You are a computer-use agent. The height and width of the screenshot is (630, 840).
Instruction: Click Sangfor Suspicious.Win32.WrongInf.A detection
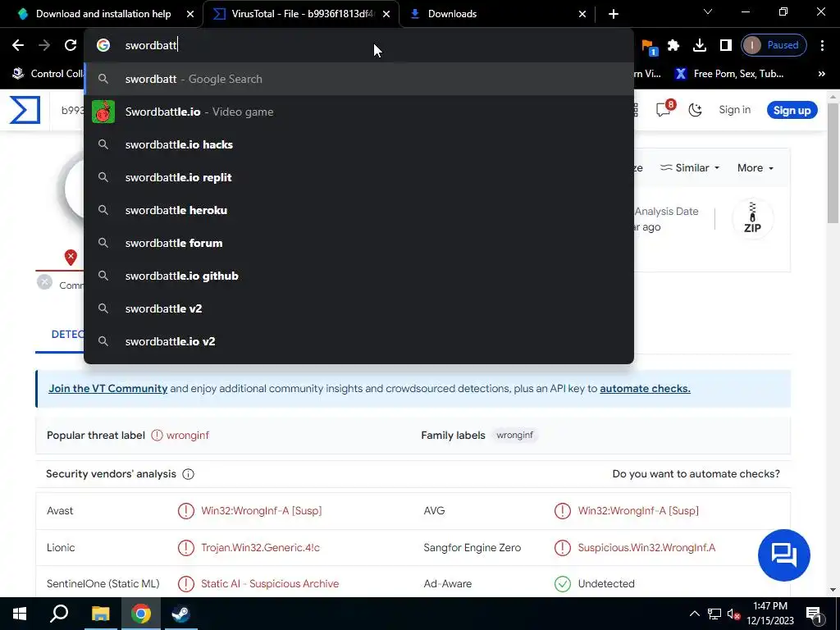(x=646, y=548)
